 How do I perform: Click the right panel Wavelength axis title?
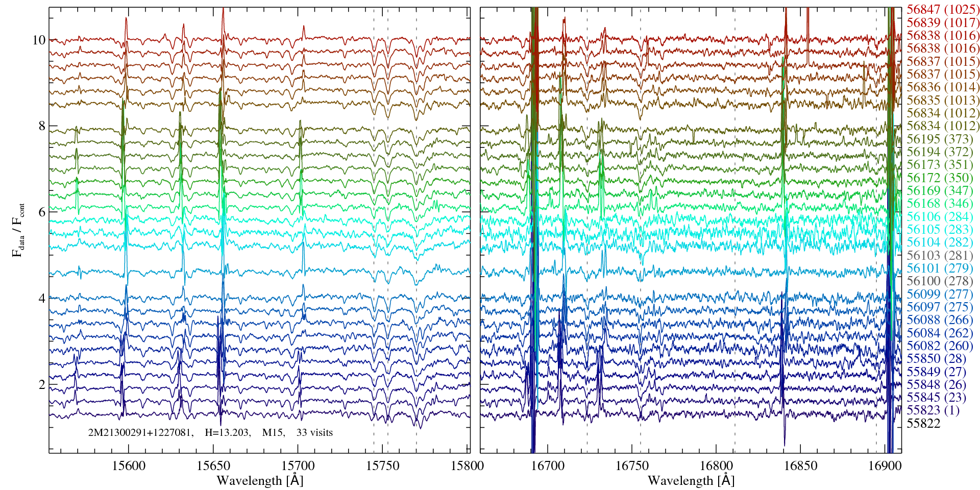pos(691,480)
